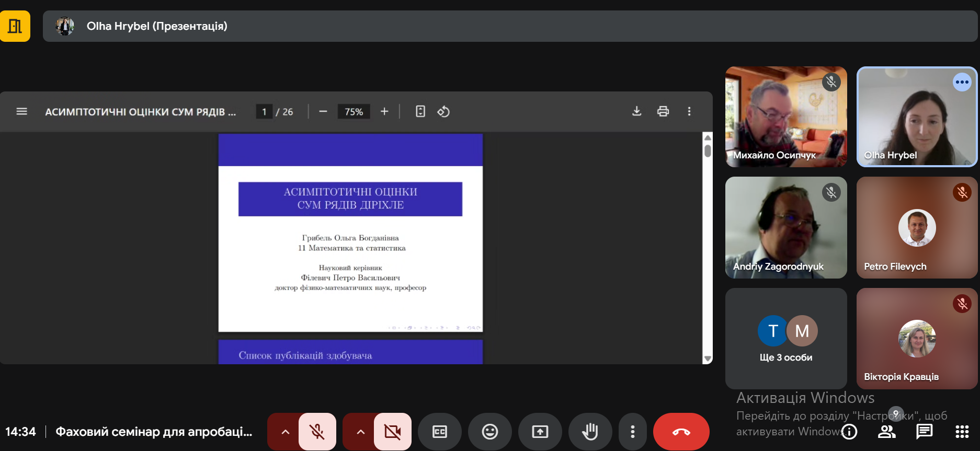Open options on Olha Hrybel's tile
This screenshot has height=451, width=980.
(x=962, y=82)
